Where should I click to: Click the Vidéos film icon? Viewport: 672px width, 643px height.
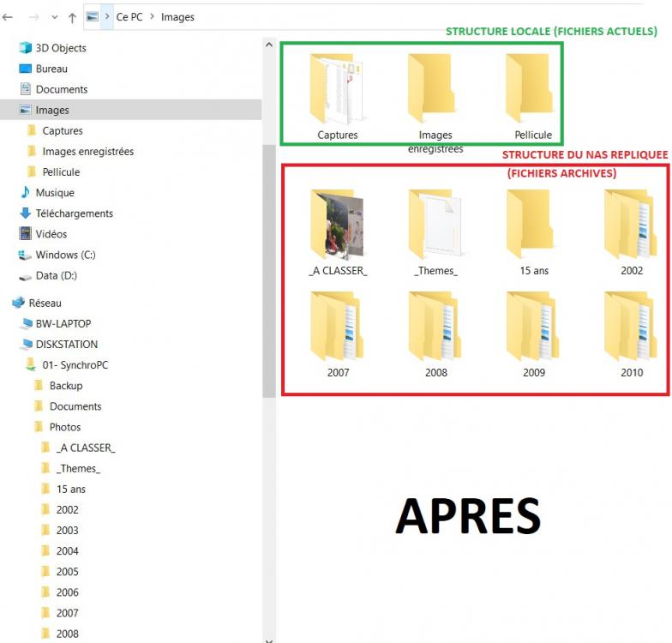(26, 233)
